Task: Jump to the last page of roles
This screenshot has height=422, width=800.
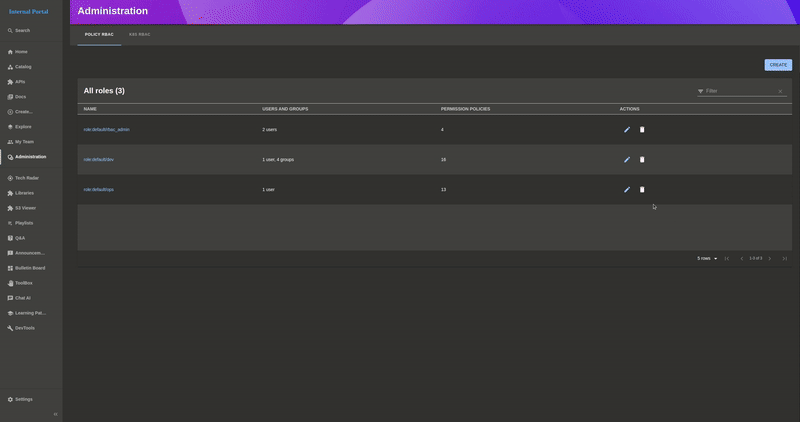Action: [785, 258]
